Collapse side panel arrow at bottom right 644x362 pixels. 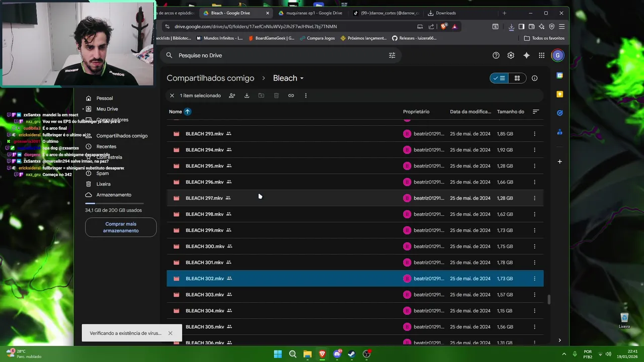pyautogui.click(x=559, y=340)
